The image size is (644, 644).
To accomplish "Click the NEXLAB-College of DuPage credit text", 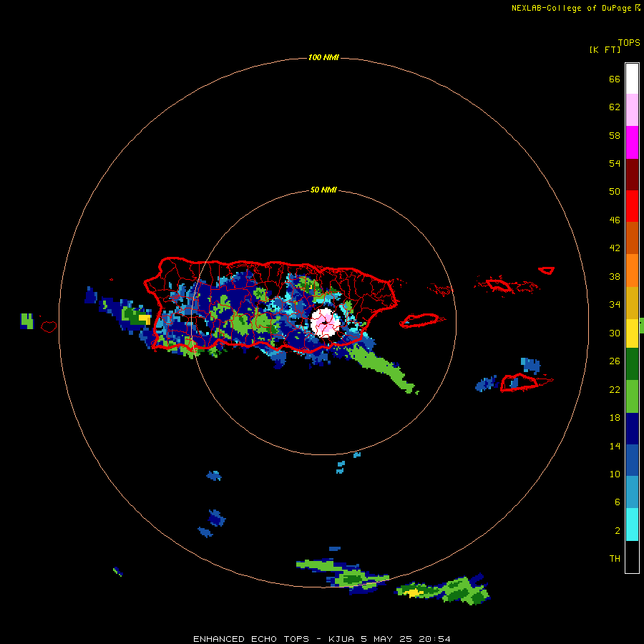I will 571,8.
